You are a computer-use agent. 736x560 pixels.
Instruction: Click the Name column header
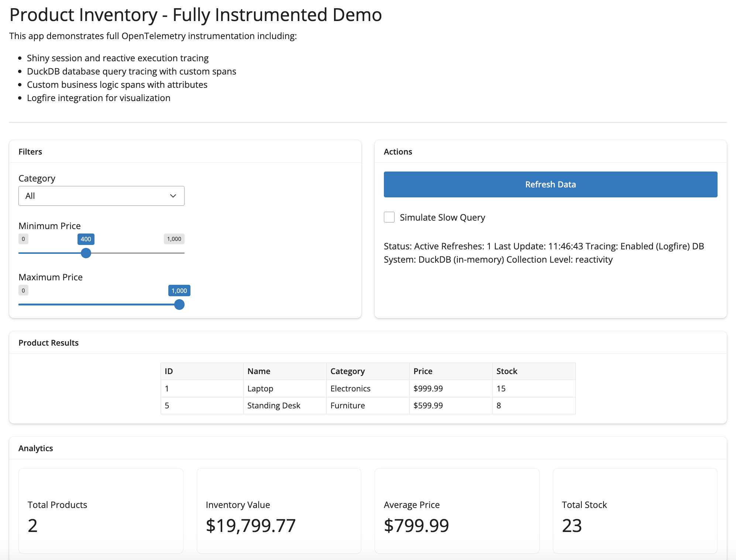pyautogui.click(x=259, y=371)
